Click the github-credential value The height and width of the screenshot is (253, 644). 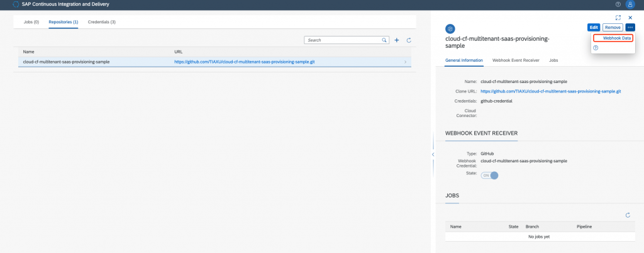497,101
